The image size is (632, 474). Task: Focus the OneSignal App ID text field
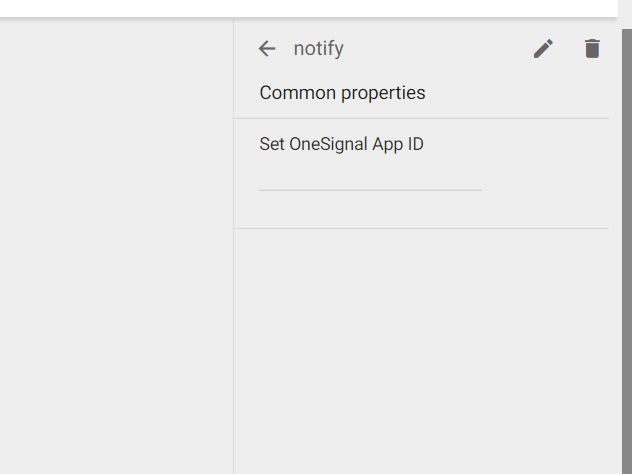pyautogui.click(x=370, y=180)
